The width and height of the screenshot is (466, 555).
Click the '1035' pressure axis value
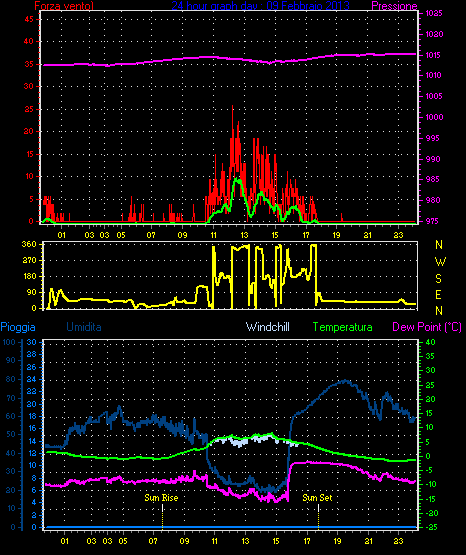(x=434, y=13)
